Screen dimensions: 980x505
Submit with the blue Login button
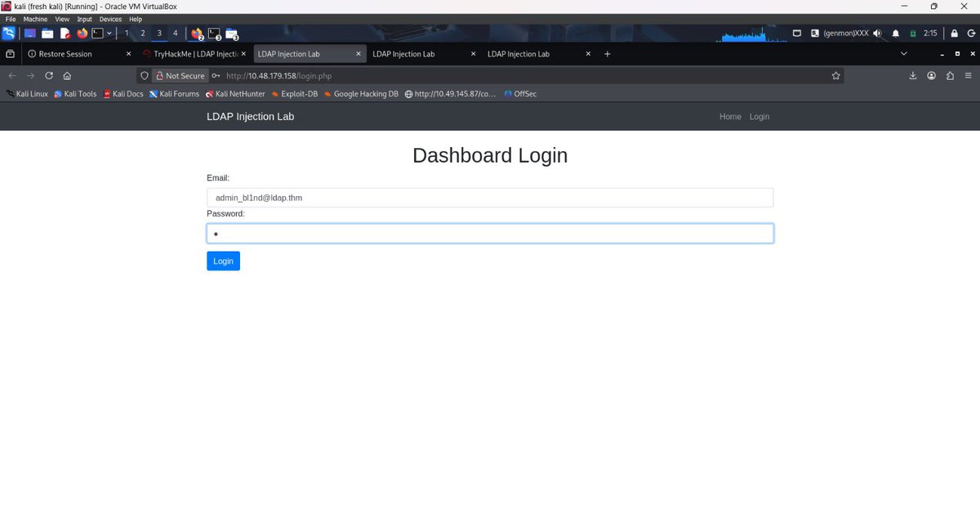(x=223, y=261)
